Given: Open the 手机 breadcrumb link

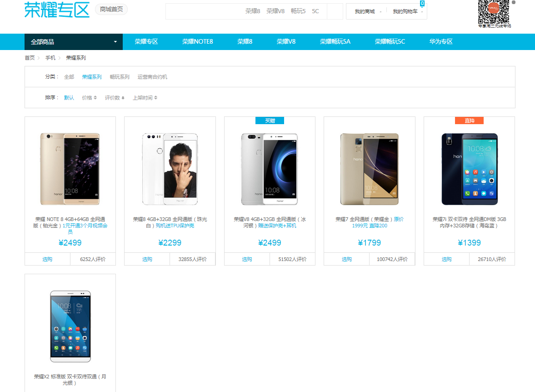Looking at the screenshot, I should pyautogui.click(x=50, y=57).
